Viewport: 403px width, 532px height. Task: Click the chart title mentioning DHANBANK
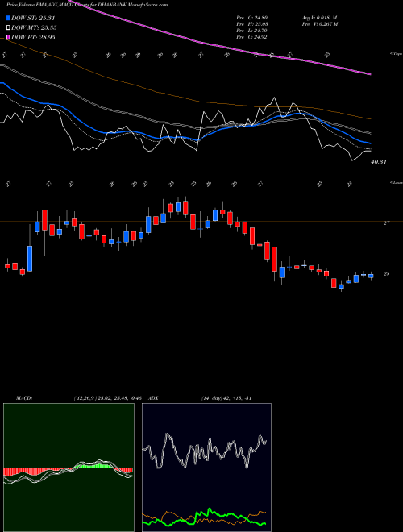(87, 6)
